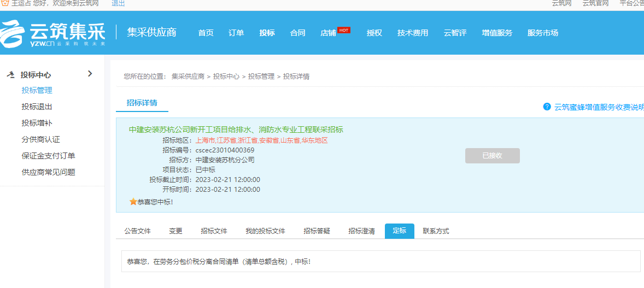Click the blue help question mark icon

point(547,107)
